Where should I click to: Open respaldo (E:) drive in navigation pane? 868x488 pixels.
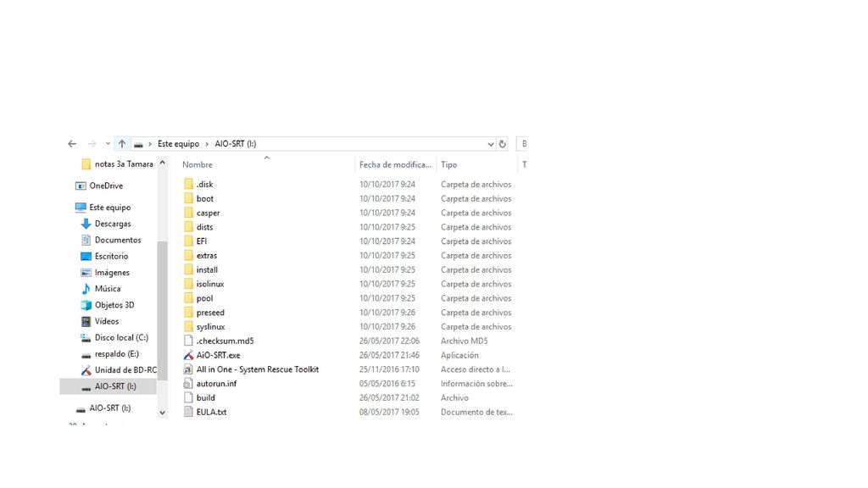(x=110, y=354)
